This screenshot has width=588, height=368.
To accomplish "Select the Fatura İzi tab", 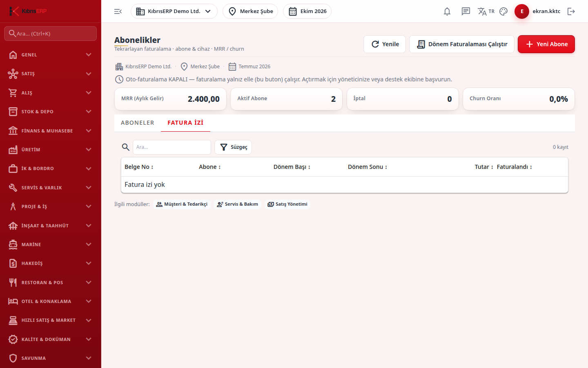I will point(185,123).
